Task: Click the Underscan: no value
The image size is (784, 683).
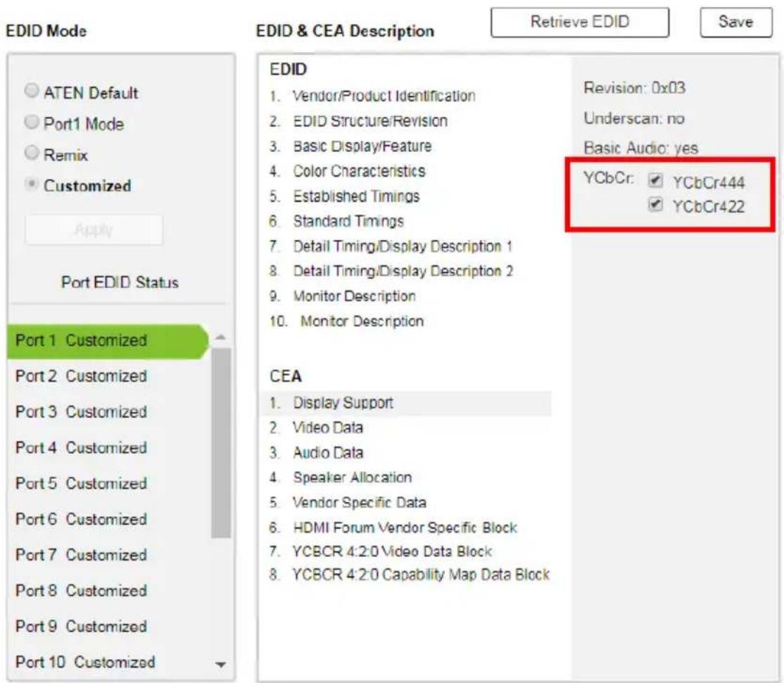Action: pyautogui.click(x=634, y=118)
